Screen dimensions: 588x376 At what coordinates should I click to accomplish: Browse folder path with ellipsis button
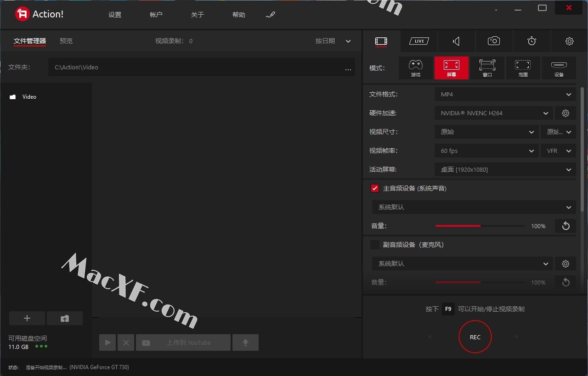pyautogui.click(x=348, y=68)
